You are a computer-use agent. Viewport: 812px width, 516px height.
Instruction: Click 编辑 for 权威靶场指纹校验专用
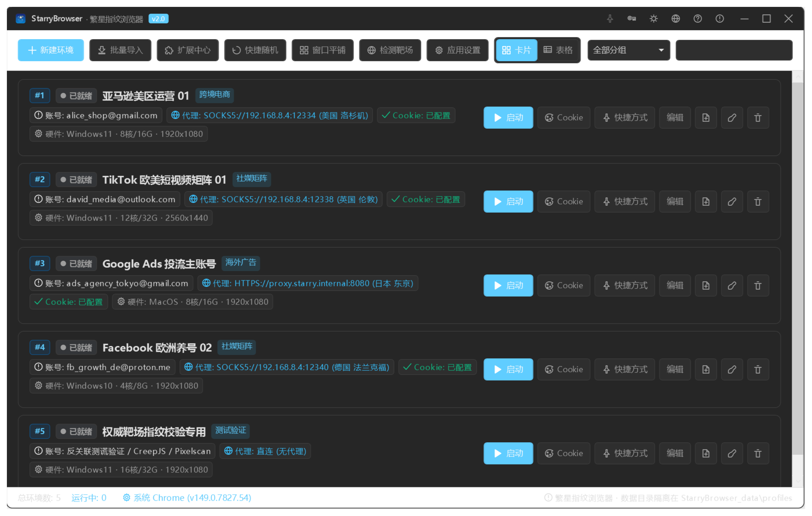675,453
